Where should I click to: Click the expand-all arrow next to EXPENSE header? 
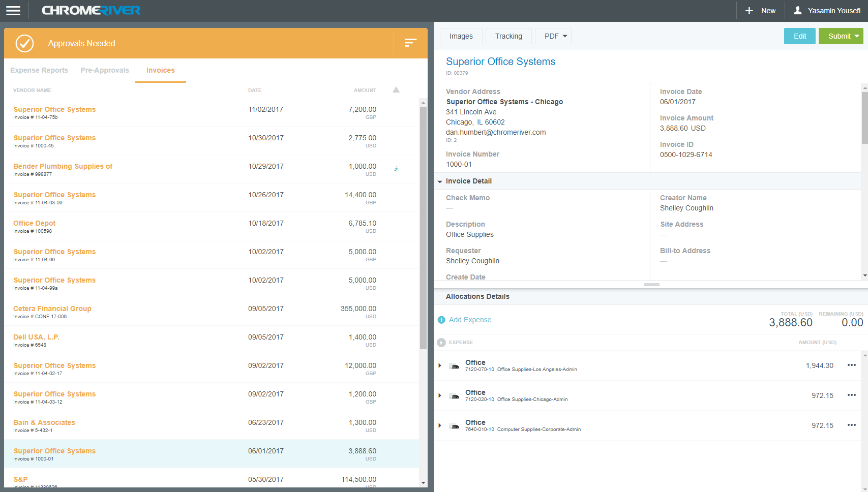441,343
